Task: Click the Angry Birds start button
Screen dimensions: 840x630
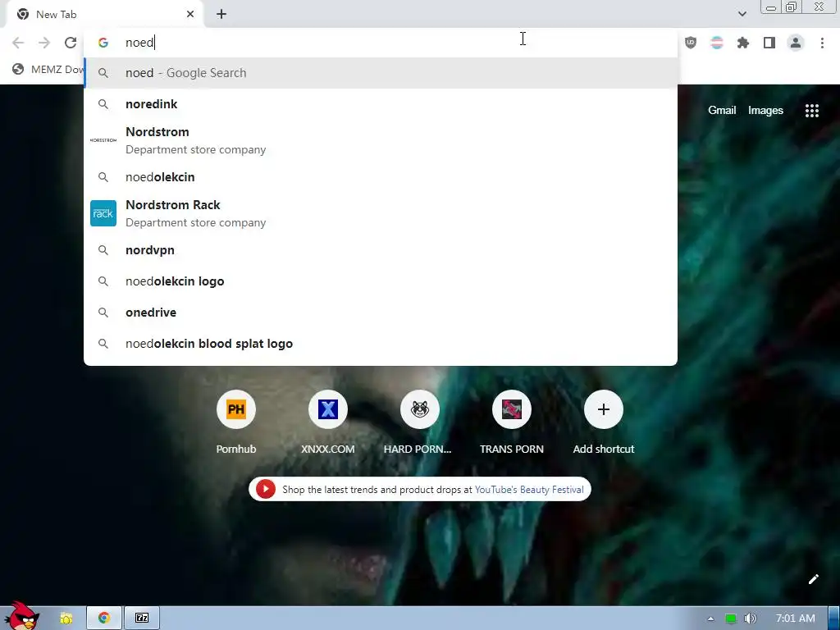Action: click(21, 616)
